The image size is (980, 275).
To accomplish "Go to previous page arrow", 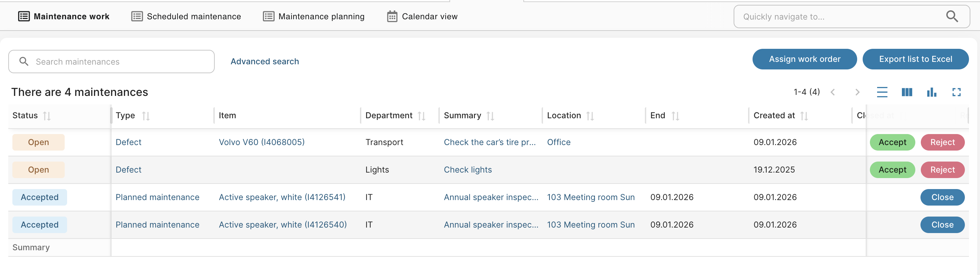I will (x=833, y=92).
